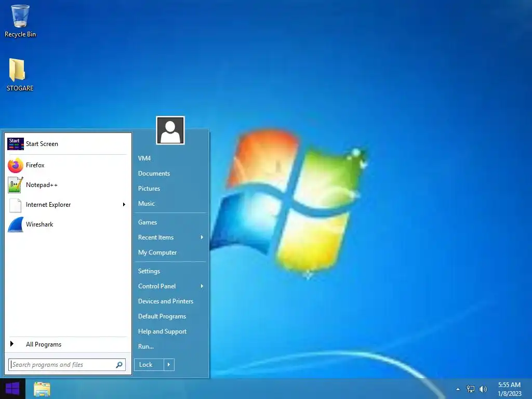Open the shutdown options arrow next to Lock

[169, 365]
